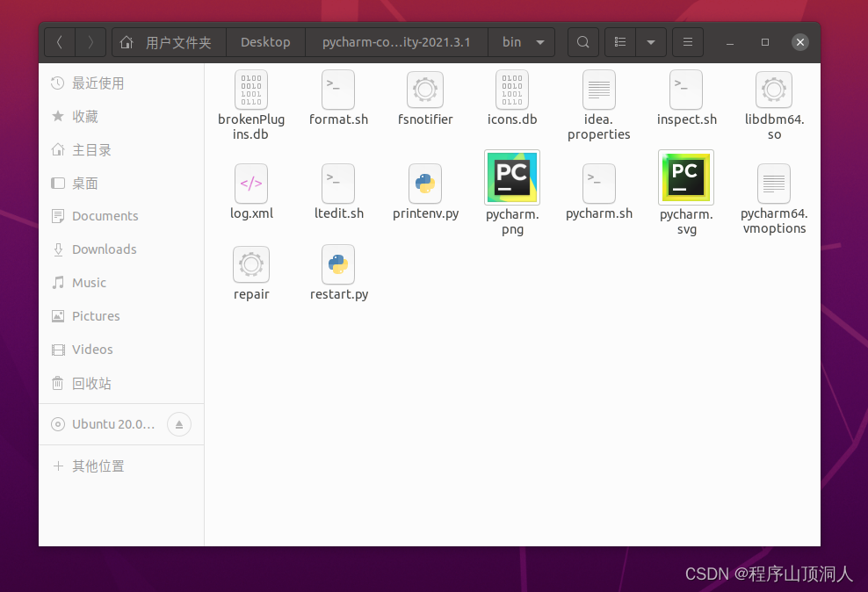Open 其他位置 other locations in sidebar

[x=121, y=466]
